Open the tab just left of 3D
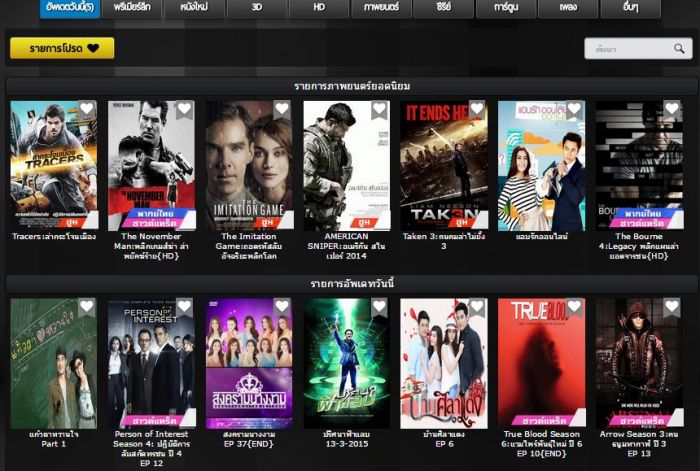This screenshot has height=471, width=700. point(195,8)
